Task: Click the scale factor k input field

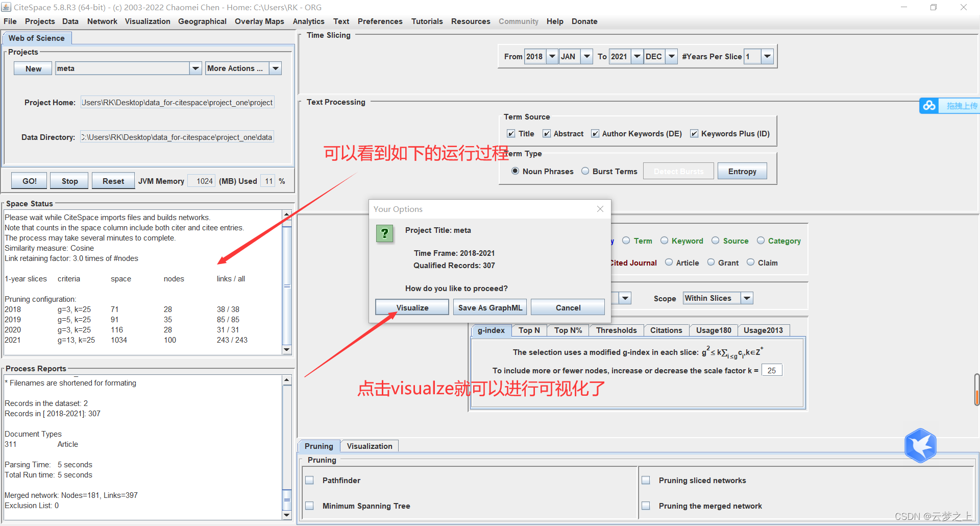Action: point(772,370)
